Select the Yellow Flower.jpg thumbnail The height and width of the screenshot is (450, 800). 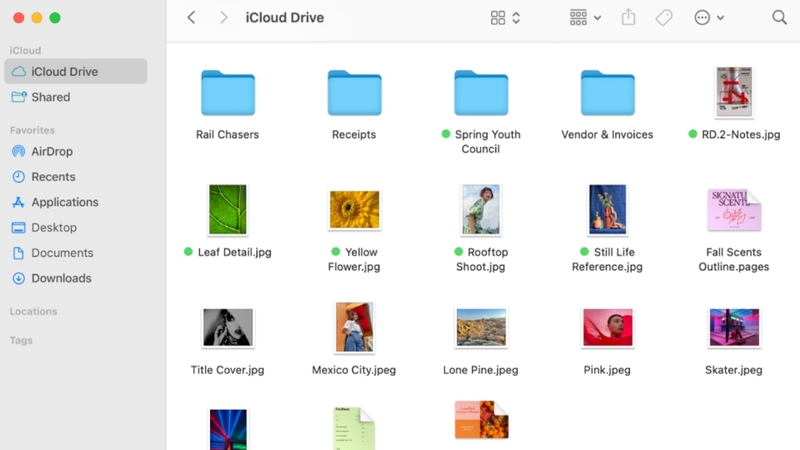[x=354, y=210]
